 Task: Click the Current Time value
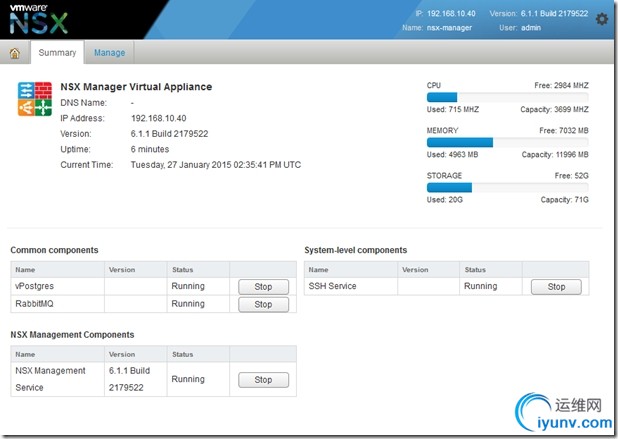(x=215, y=164)
